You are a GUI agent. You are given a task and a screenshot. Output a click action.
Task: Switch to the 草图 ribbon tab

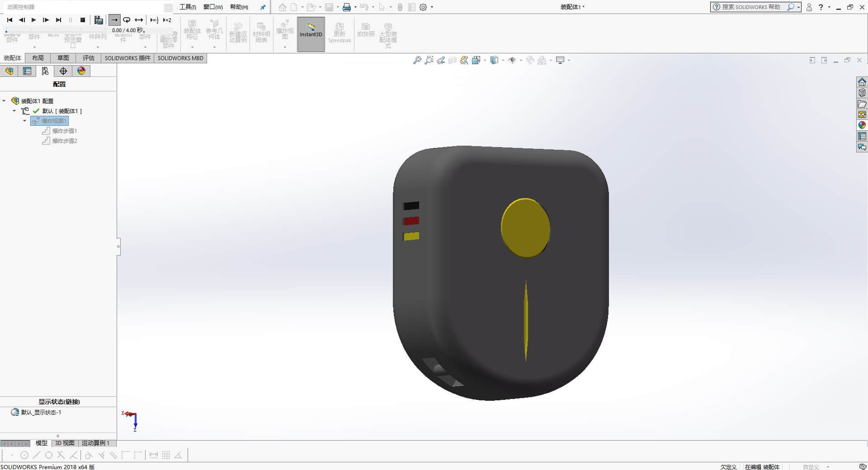click(63, 58)
